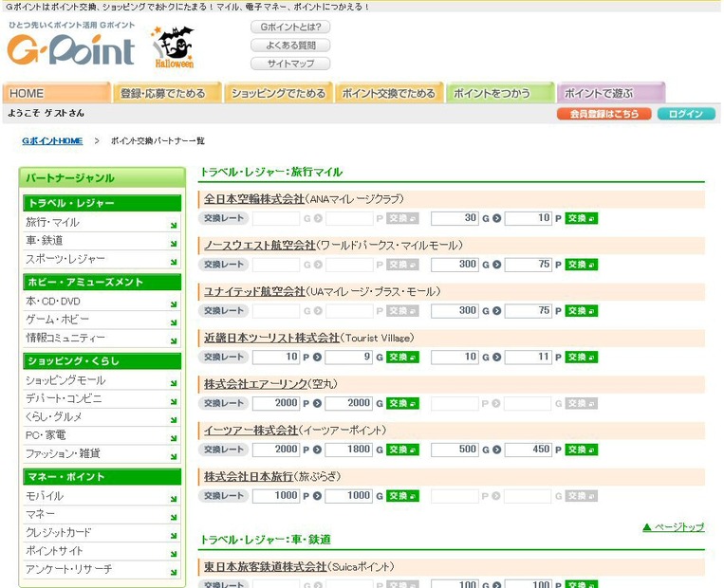Click ANA rate field showing 30
724x588 pixels.
tap(455, 218)
